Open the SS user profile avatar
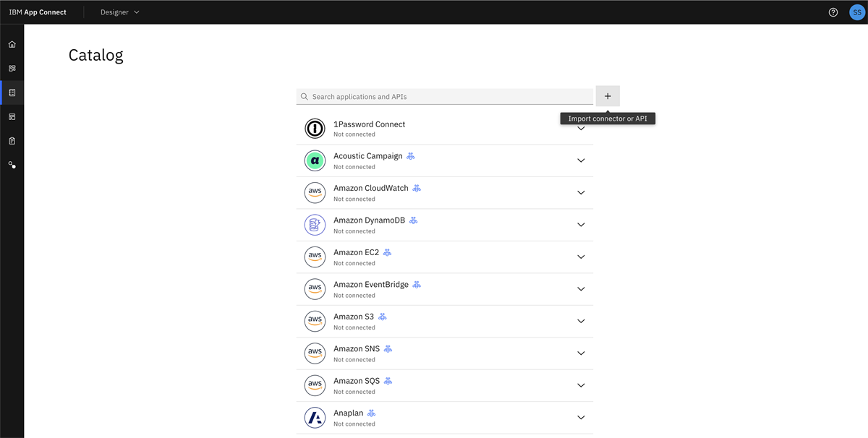The image size is (868, 438). point(857,12)
